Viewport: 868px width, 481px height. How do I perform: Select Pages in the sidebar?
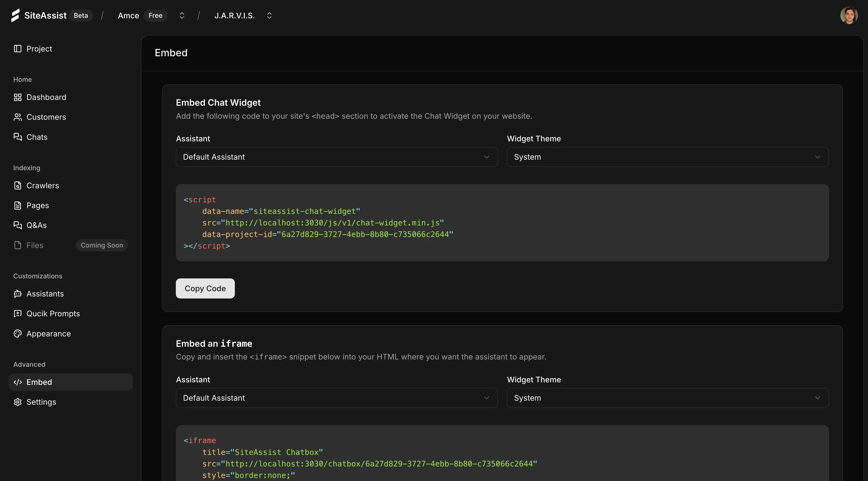(70, 205)
